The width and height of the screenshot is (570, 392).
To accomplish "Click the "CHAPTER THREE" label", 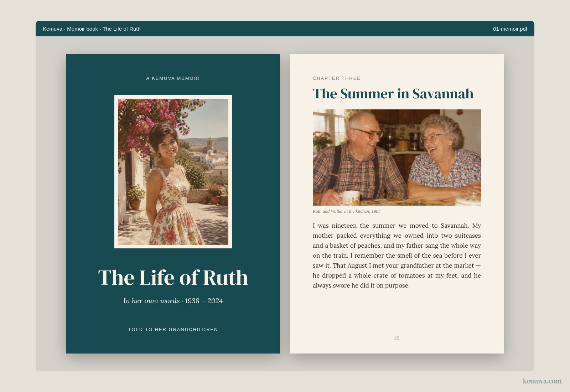I will [x=337, y=78].
